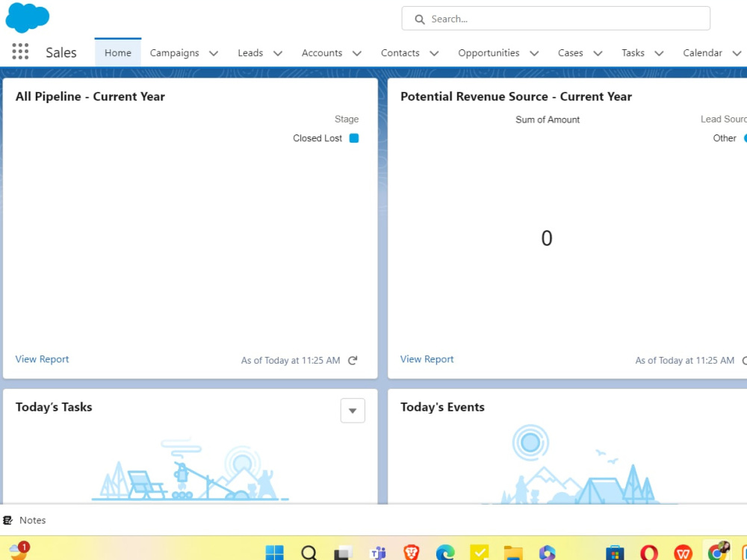The height and width of the screenshot is (560, 747).
Task: Open View Report for All Pipeline
Action: (x=42, y=359)
